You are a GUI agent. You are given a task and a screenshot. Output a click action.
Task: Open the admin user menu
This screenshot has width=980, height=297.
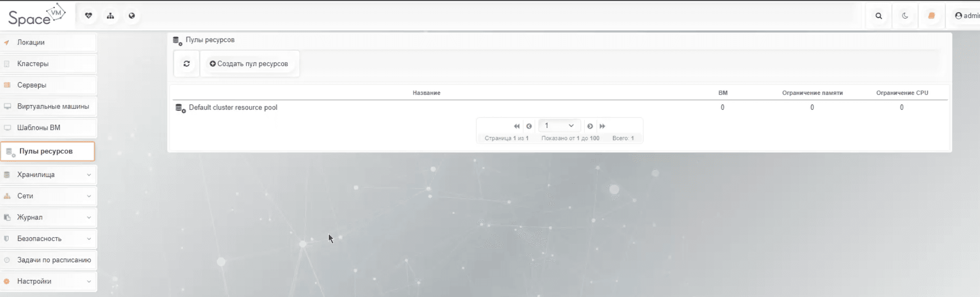967,16
